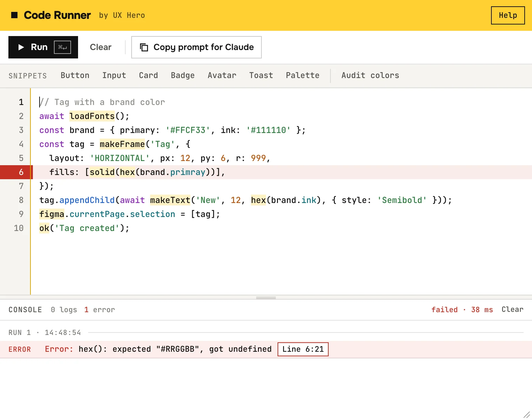This screenshot has width=532, height=420.
Task: Click 'makeFrame' on line 4
Action: click(x=122, y=144)
